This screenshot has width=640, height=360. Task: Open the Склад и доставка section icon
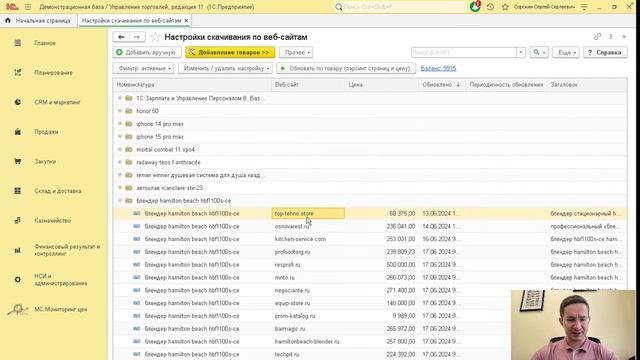[x=18, y=191]
